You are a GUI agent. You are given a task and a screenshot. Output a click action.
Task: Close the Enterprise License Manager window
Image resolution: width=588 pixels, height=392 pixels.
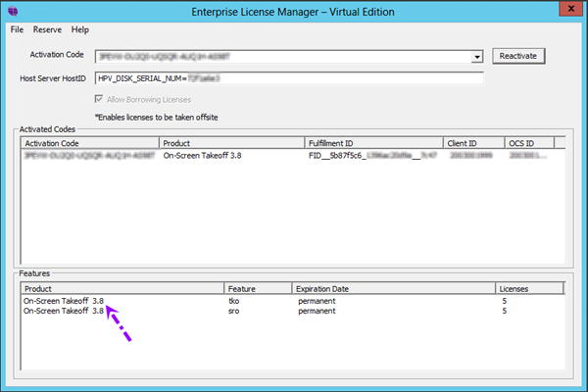(x=571, y=9)
